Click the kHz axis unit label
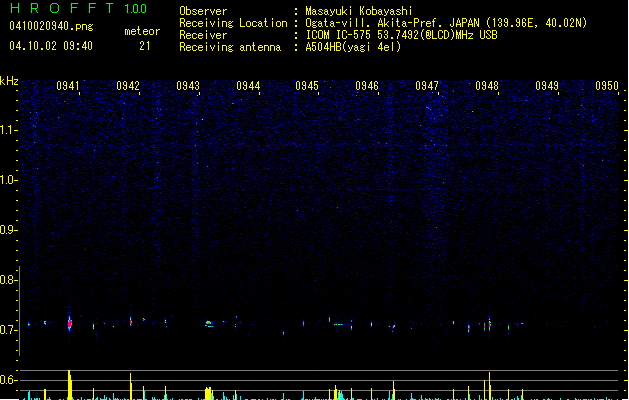629x400 pixels. pyautogui.click(x=9, y=81)
